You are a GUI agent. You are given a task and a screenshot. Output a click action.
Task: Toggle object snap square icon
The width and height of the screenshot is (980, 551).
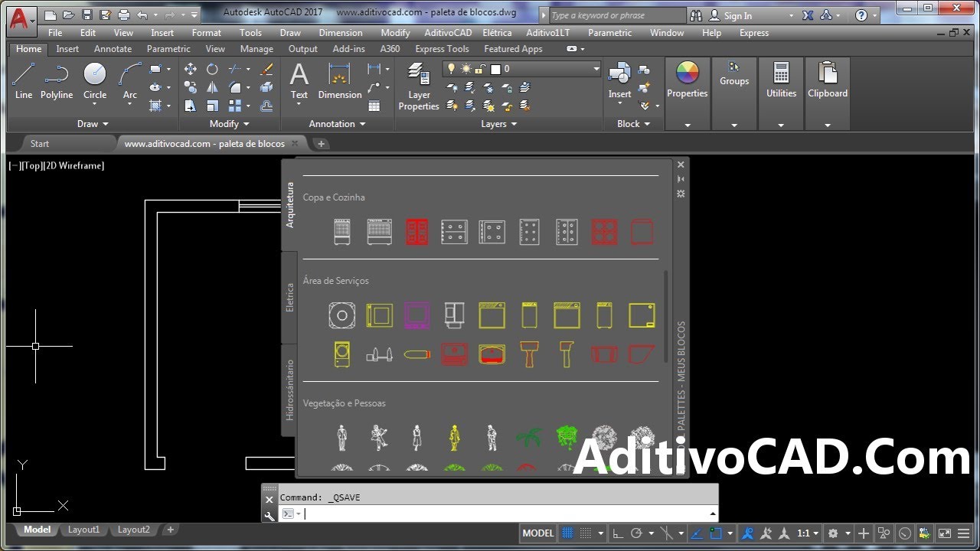pos(716,533)
